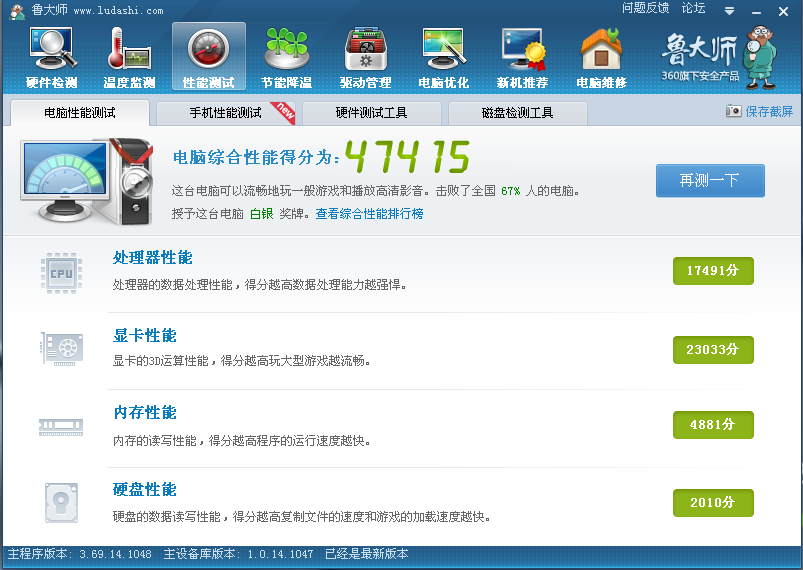Click 已经是最新版本 status text
This screenshot has width=803, height=570.
tap(367, 554)
